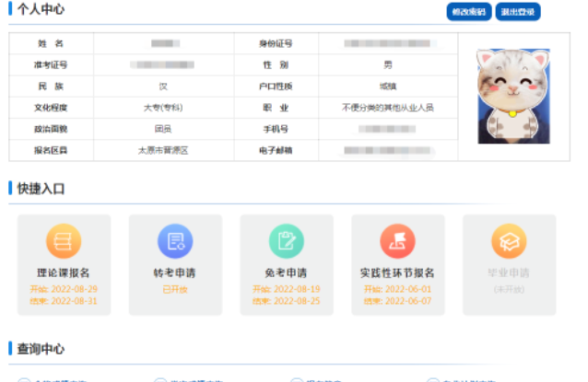
Task: Click the 团员 political status value
Action: (163, 129)
